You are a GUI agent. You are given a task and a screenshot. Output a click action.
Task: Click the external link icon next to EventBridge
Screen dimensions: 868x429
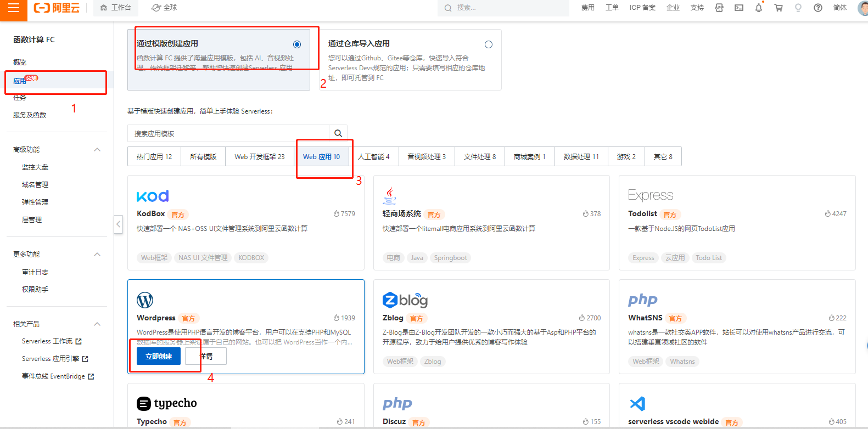[91, 376]
